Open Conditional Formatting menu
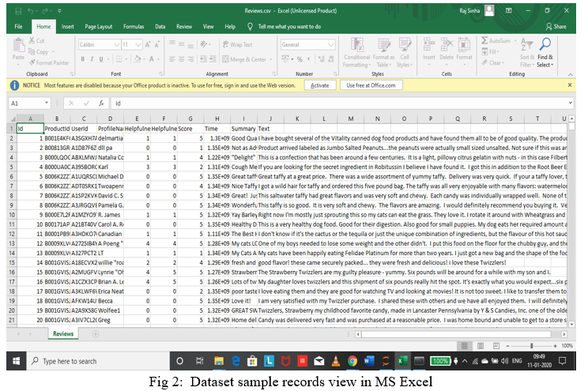The height and width of the screenshot is (391, 588). click(x=356, y=52)
